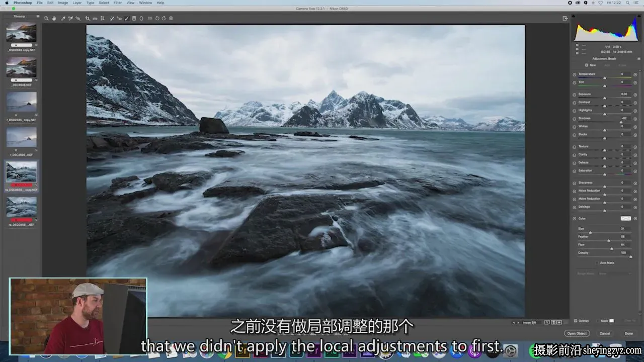The width and height of the screenshot is (644, 362).
Task: Open the Photoshop application menu
Action: coord(23,3)
